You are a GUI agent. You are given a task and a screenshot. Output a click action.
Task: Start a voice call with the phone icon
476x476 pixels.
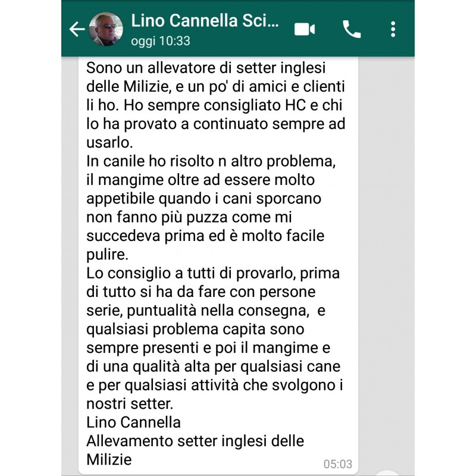(352, 29)
